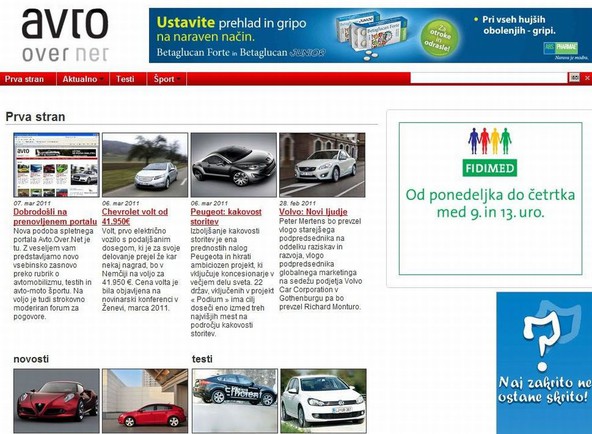This screenshot has height=434, width=592.
Task: Open the Testi menu item
Action: click(x=125, y=79)
